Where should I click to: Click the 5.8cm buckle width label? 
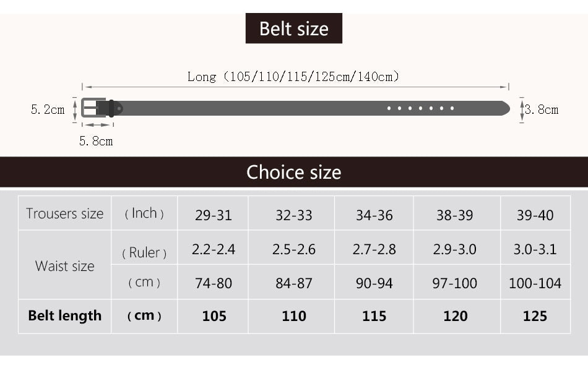click(x=96, y=141)
